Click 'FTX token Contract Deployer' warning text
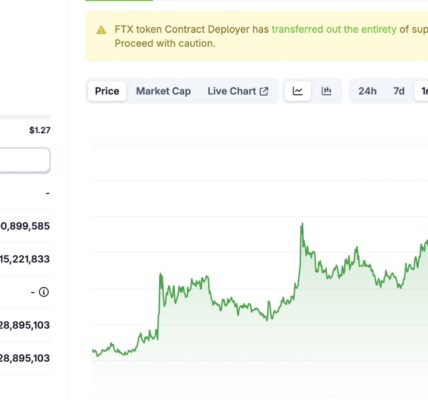 [x=182, y=29]
